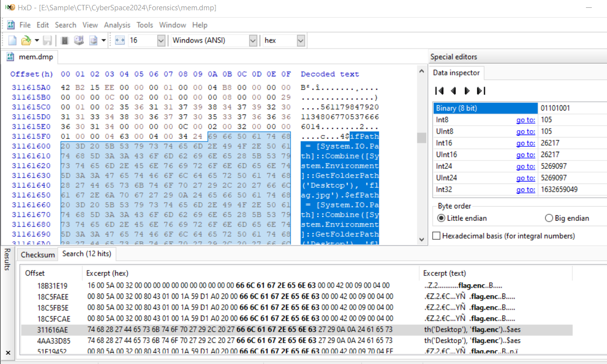Select Little endian byte order

440,218
